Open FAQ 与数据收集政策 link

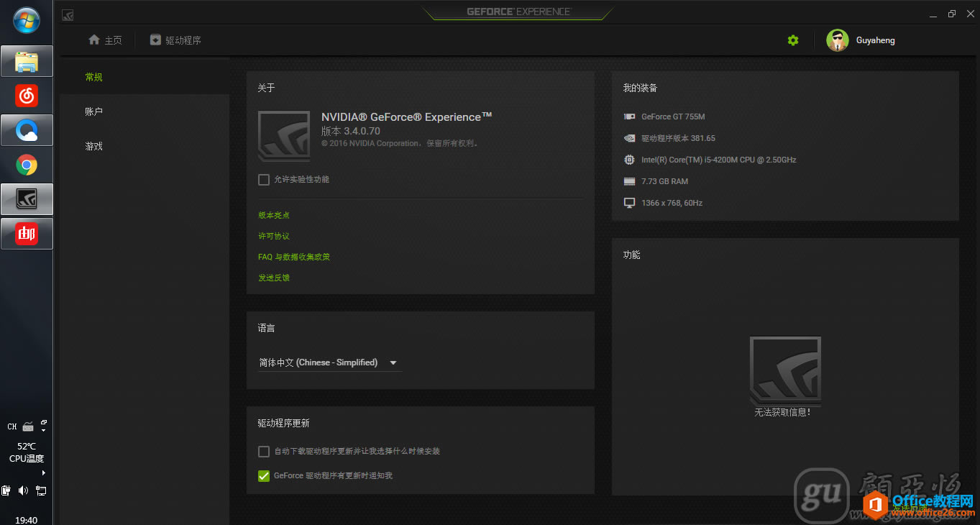(x=294, y=257)
